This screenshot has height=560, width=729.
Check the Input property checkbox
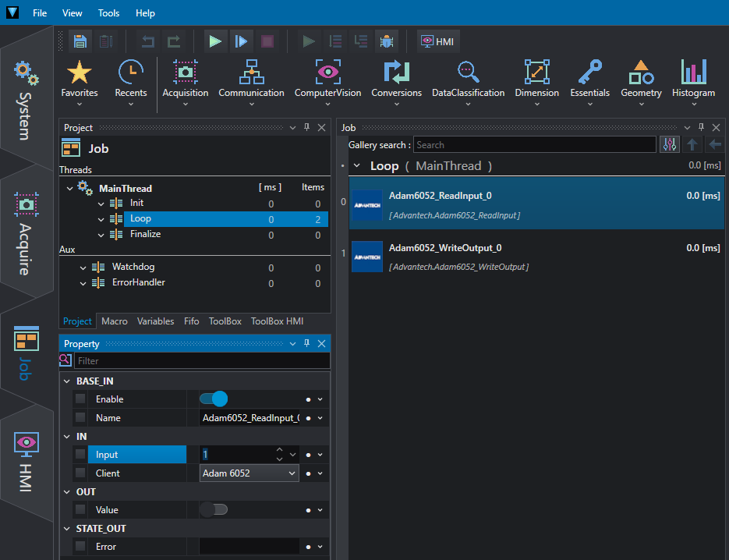point(80,455)
